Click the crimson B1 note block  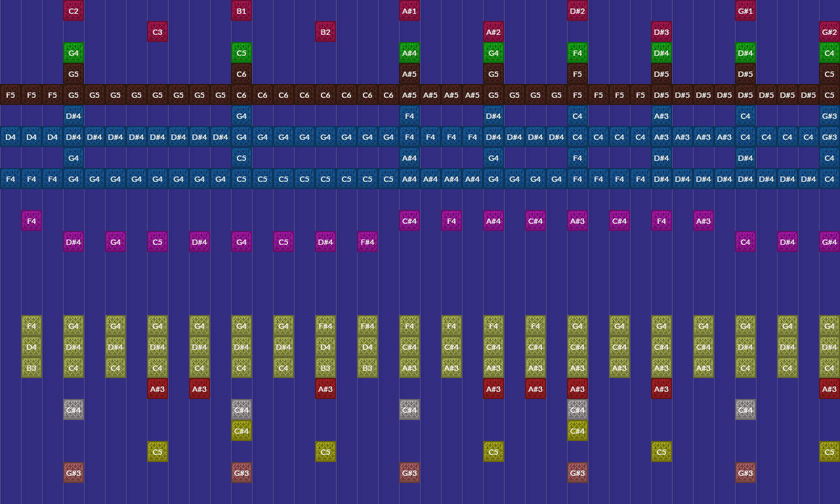click(241, 11)
